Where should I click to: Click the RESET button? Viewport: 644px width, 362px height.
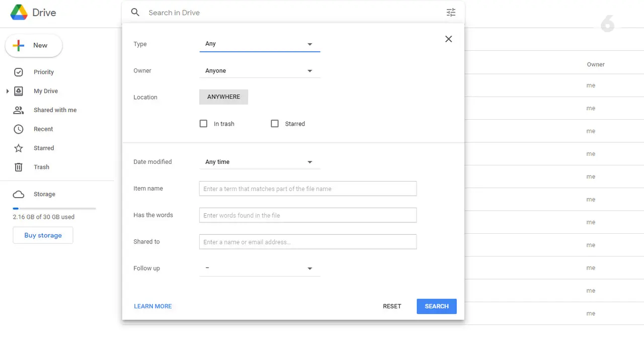pos(392,306)
